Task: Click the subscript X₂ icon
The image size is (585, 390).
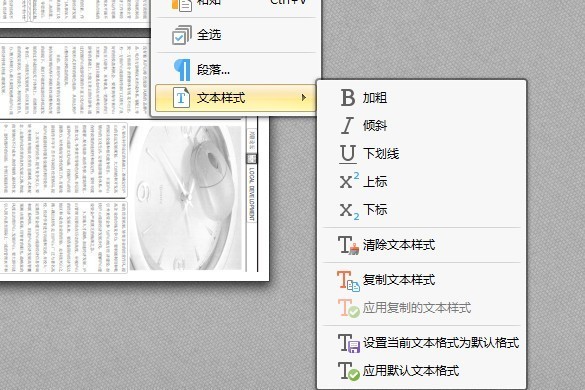Action: tap(349, 211)
